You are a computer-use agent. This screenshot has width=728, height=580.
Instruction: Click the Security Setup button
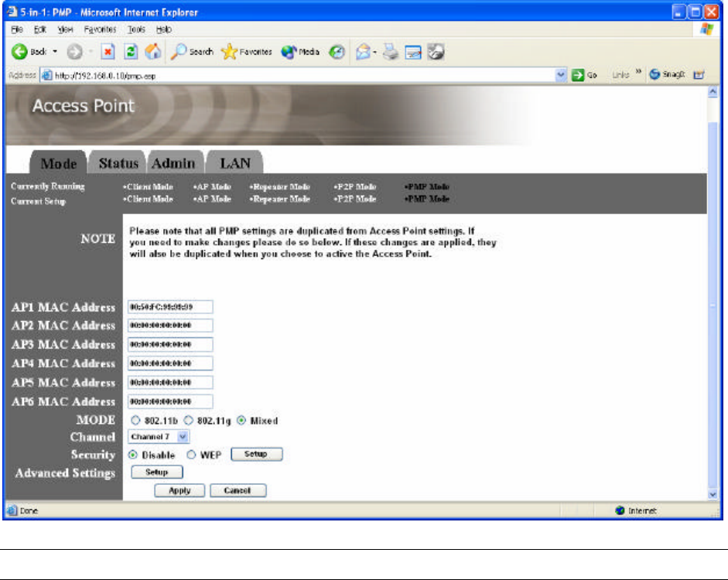tap(256, 454)
